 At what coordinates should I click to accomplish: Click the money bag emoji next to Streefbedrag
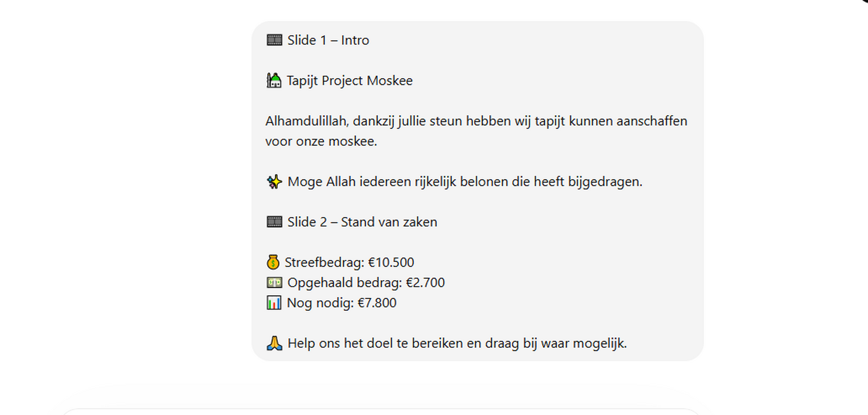(273, 262)
